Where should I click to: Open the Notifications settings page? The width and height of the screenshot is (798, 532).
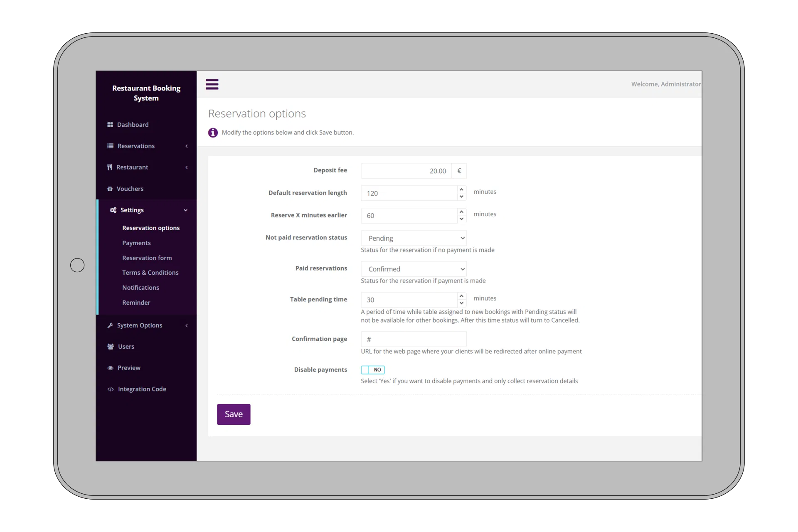coord(140,287)
